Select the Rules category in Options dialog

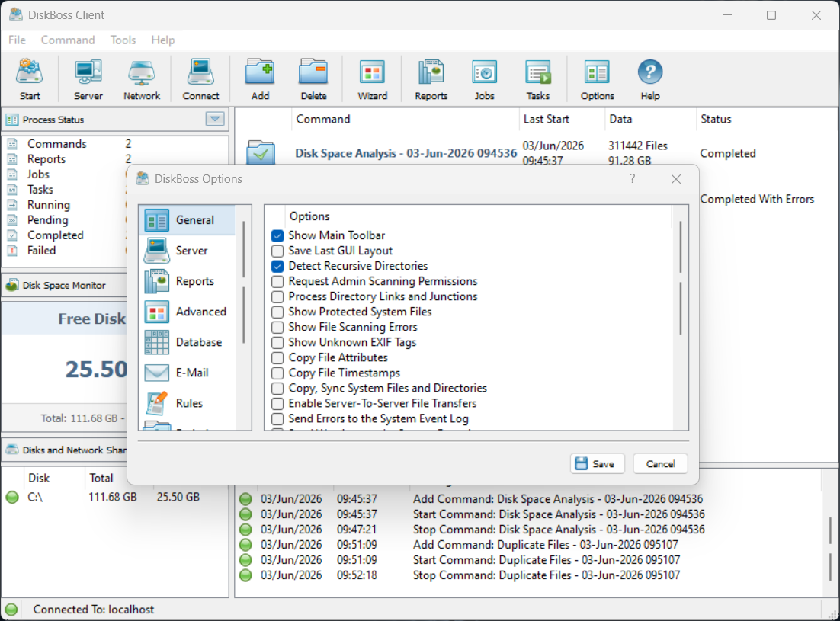click(187, 403)
